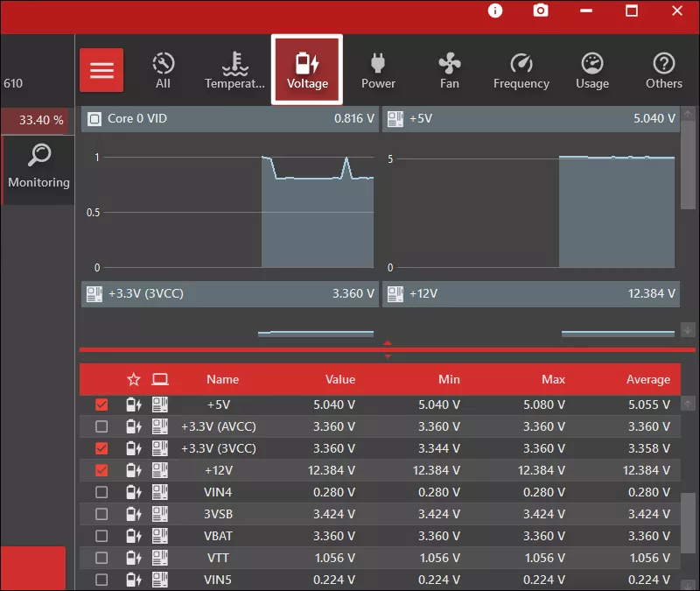This screenshot has width=700, height=591.
Task: Check the VBAT row checkbox
Action: [x=101, y=536]
